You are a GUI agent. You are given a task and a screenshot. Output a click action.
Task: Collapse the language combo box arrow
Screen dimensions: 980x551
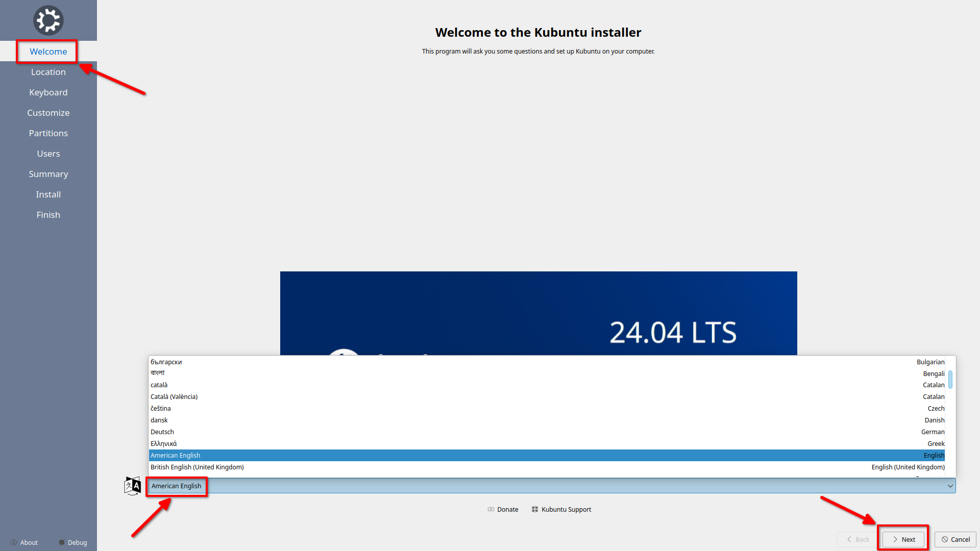pyautogui.click(x=950, y=486)
